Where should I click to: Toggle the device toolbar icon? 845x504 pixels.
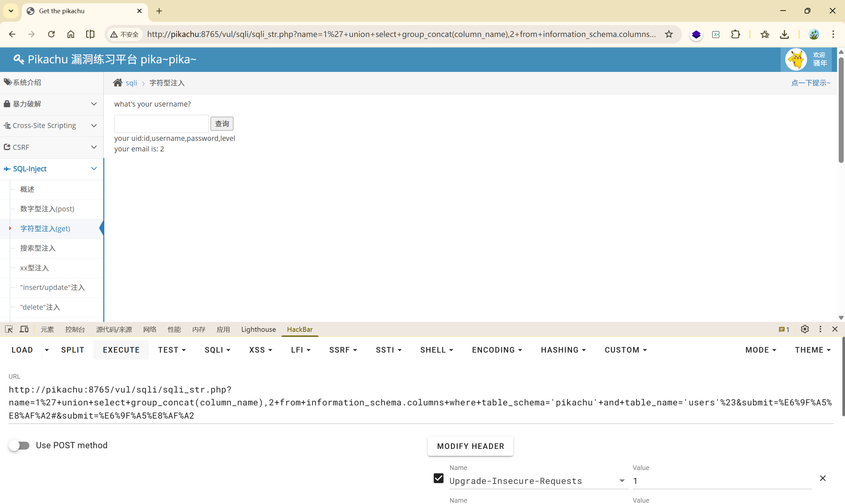24,329
